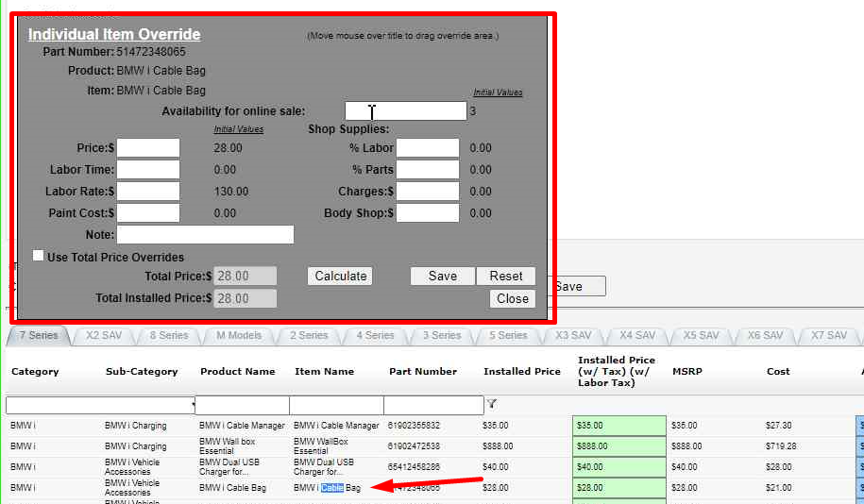Open the 5 Series tab

click(508, 335)
